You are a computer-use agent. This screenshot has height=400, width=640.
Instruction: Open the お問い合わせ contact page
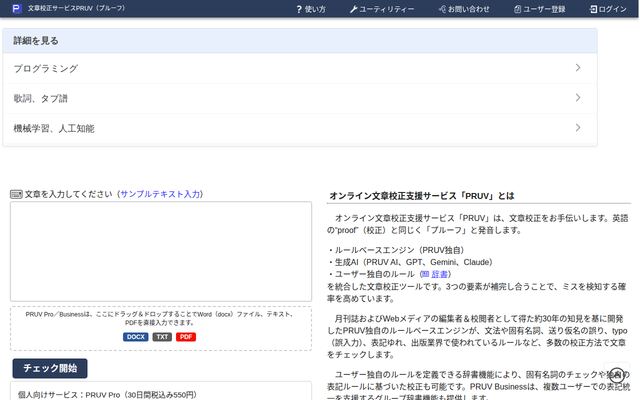coord(464,9)
